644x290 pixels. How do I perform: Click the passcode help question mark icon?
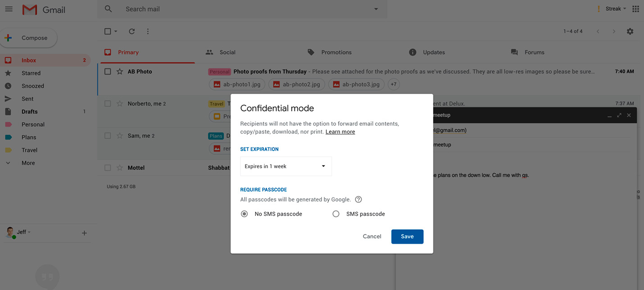pos(358,199)
